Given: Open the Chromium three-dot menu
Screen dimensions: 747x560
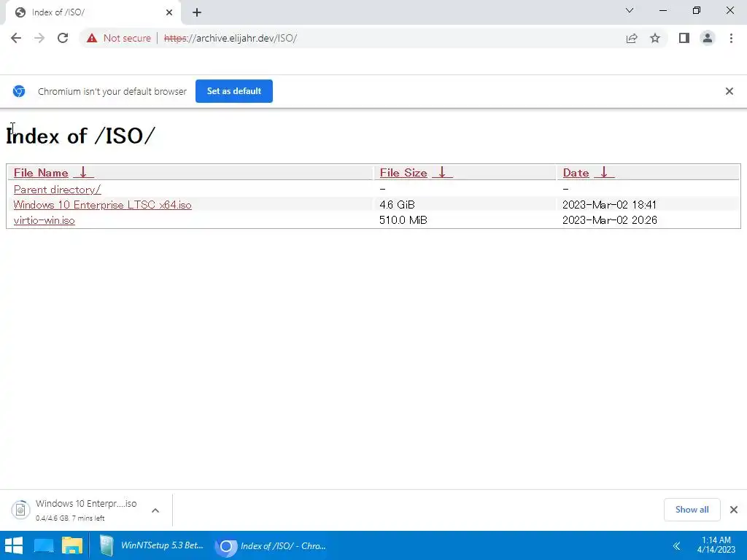Looking at the screenshot, I should coord(731,38).
